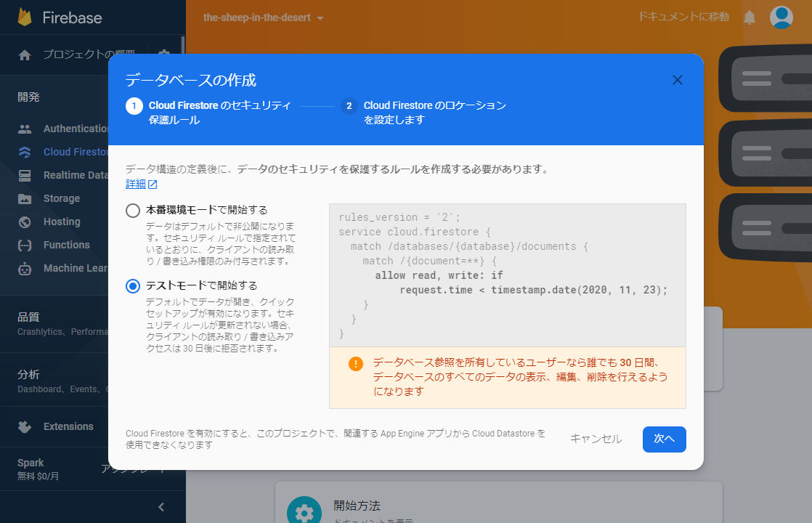Select the 本番環境モード radio button

click(x=132, y=211)
